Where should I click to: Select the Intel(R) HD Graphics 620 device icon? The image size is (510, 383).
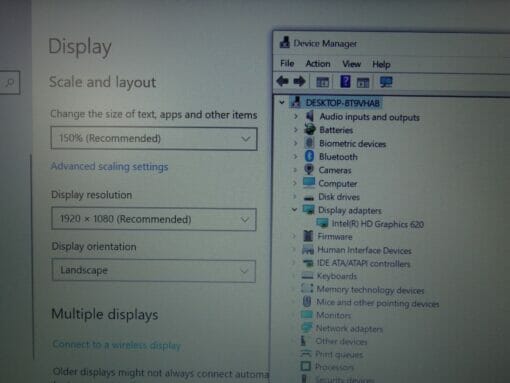click(322, 223)
